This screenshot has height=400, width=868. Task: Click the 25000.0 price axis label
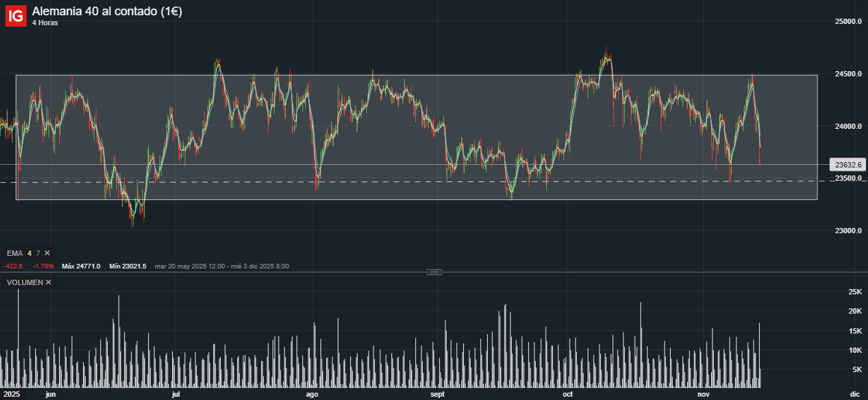click(848, 21)
